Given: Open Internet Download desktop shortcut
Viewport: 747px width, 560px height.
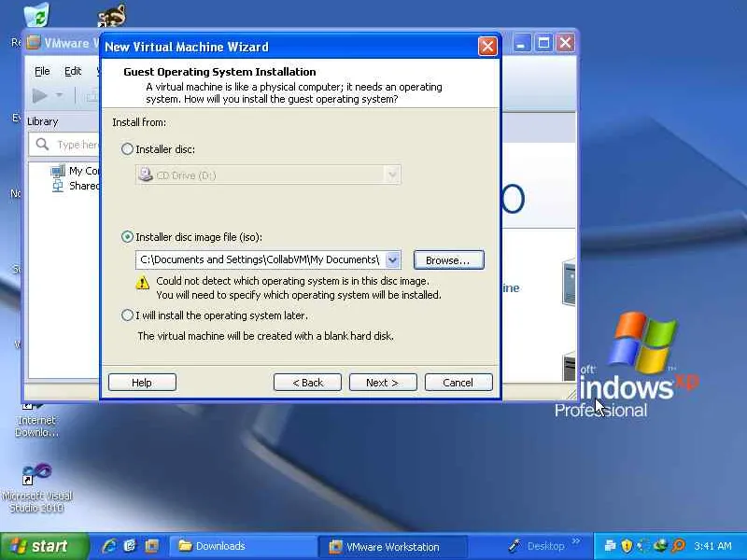Looking at the screenshot, I should coord(36,420).
